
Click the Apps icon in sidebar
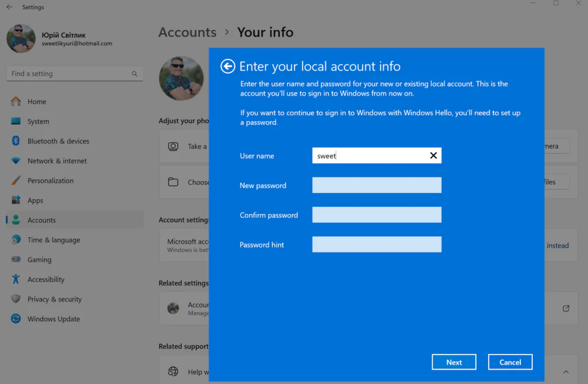tap(16, 200)
